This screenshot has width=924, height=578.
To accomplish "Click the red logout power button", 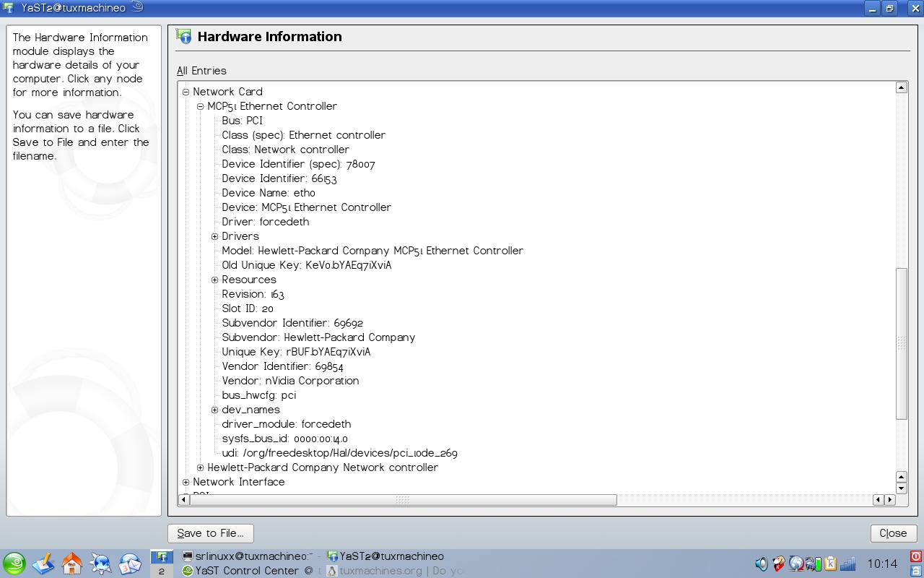I will [x=916, y=556].
